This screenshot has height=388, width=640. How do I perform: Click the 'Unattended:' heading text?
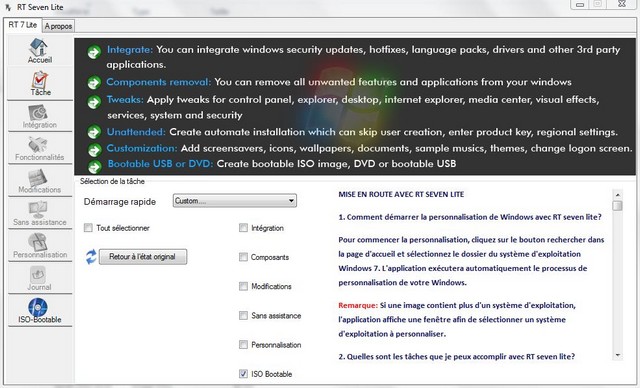point(136,132)
